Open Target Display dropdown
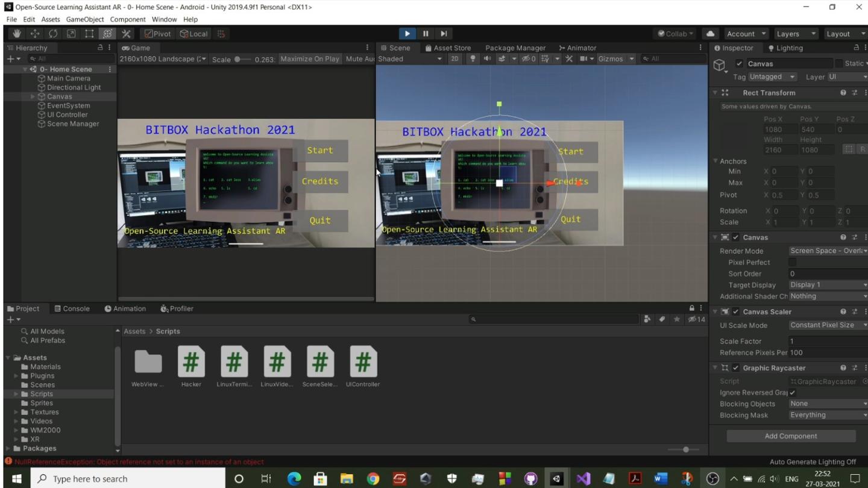 click(828, 284)
